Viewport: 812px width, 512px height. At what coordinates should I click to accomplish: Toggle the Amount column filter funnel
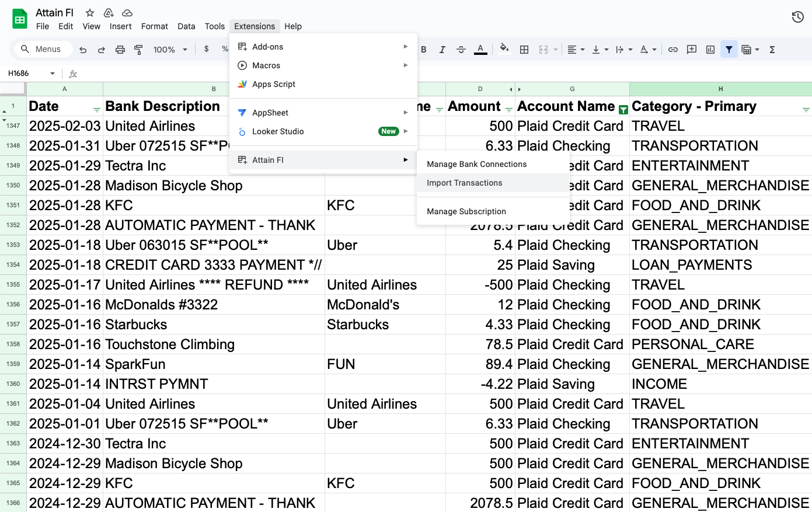tap(508, 110)
